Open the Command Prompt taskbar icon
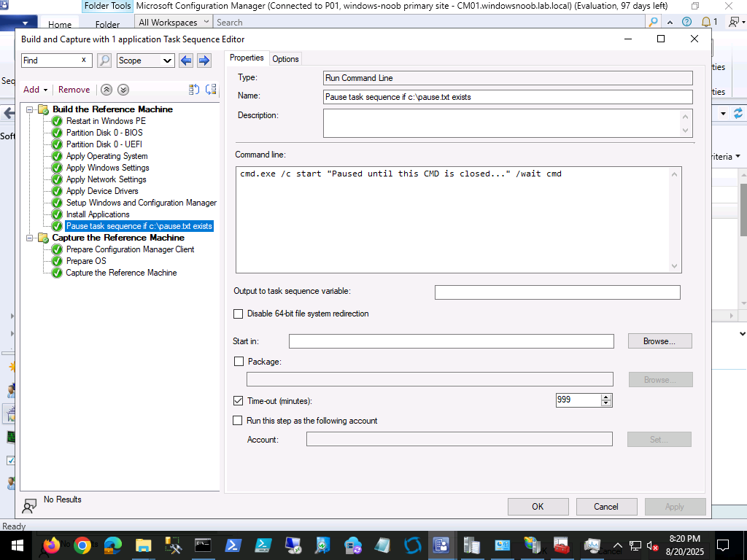Image resolution: width=747 pixels, height=560 pixels. tap(203, 545)
